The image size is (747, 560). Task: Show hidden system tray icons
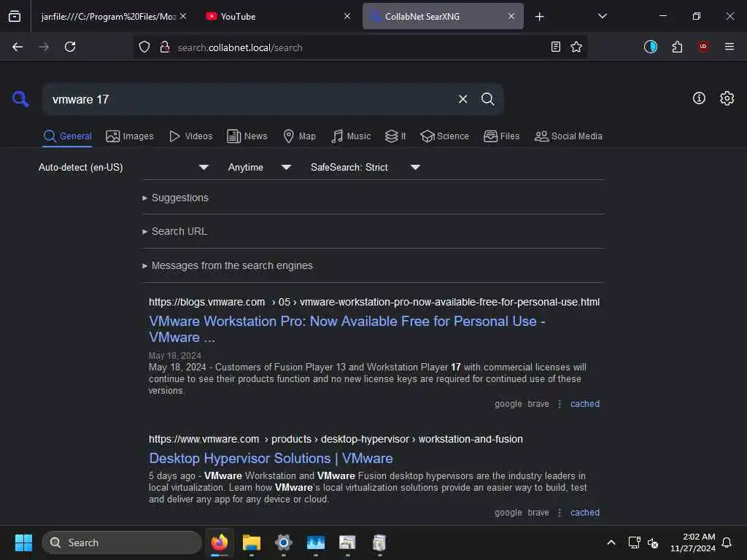point(611,542)
